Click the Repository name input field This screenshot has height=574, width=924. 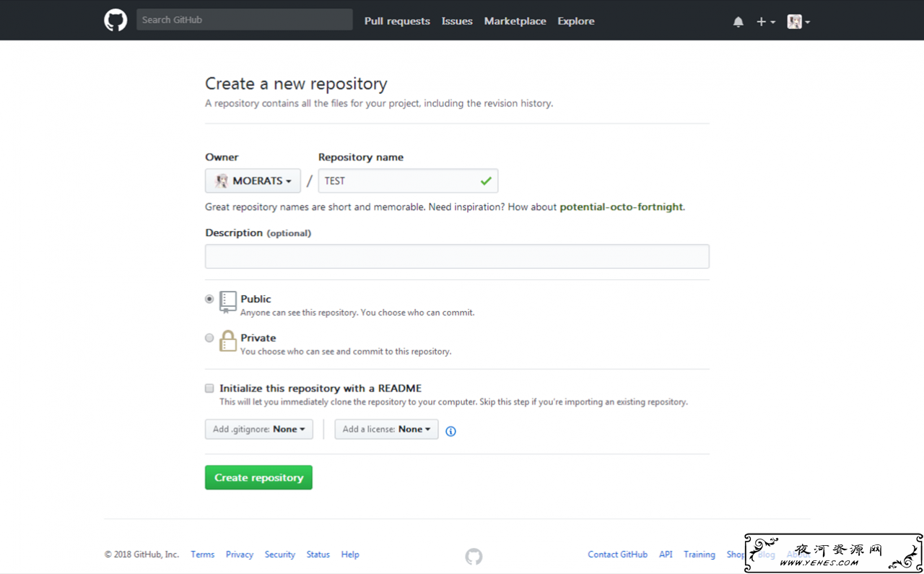(x=408, y=181)
